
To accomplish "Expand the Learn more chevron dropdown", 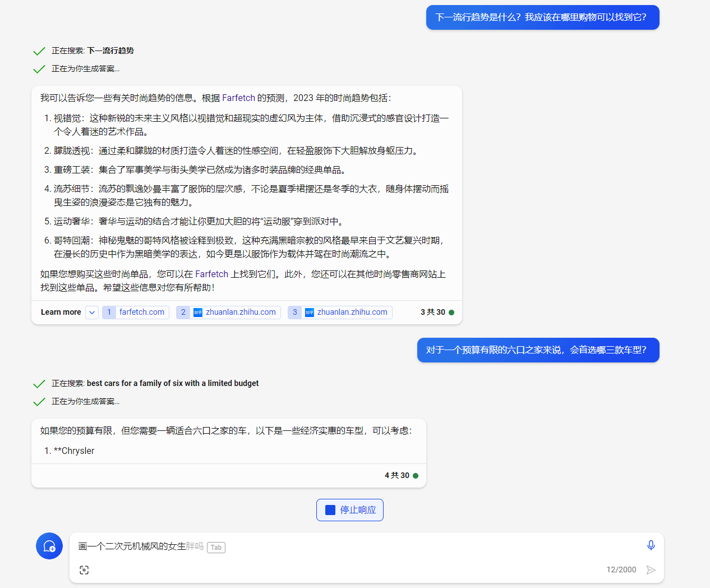I will (91, 312).
